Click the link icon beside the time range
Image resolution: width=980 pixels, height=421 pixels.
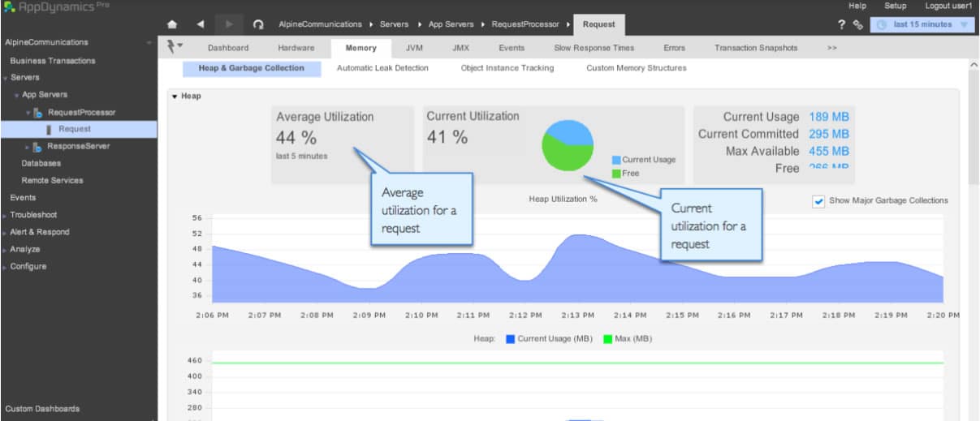tap(857, 25)
